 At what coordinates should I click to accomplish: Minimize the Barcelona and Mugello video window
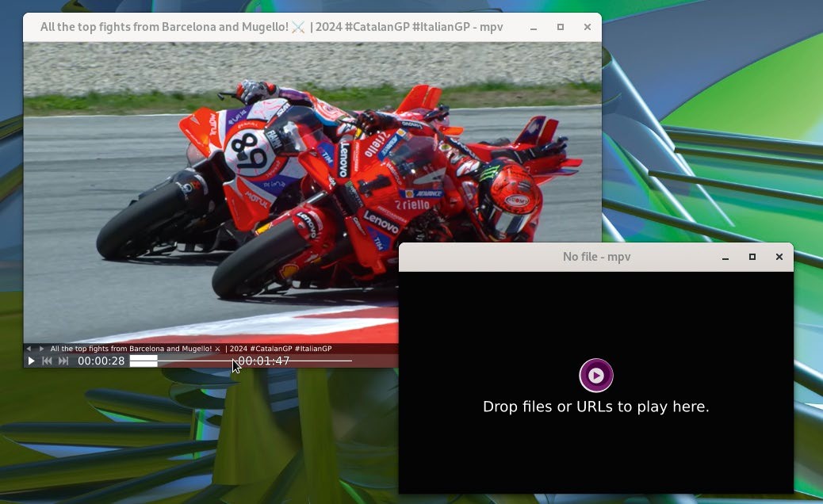[x=534, y=27]
